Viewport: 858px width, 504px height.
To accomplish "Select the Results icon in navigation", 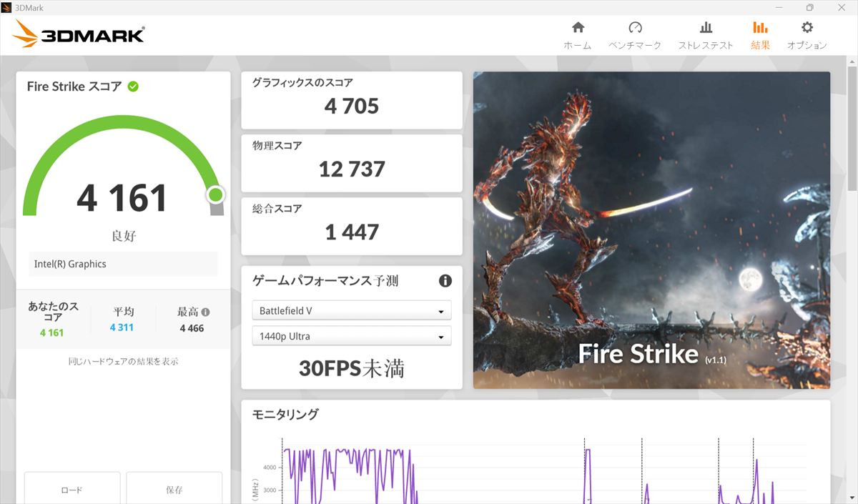I will [x=760, y=28].
